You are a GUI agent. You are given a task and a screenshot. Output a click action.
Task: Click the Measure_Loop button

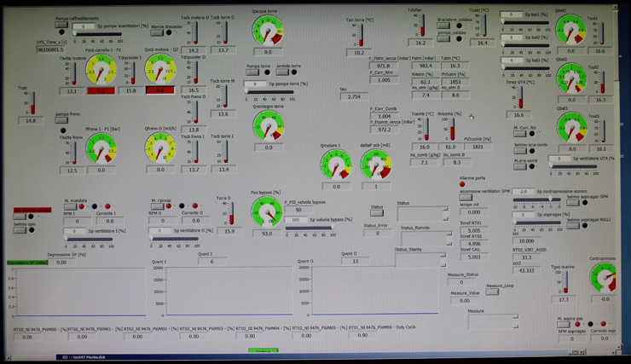coord(492,292)
